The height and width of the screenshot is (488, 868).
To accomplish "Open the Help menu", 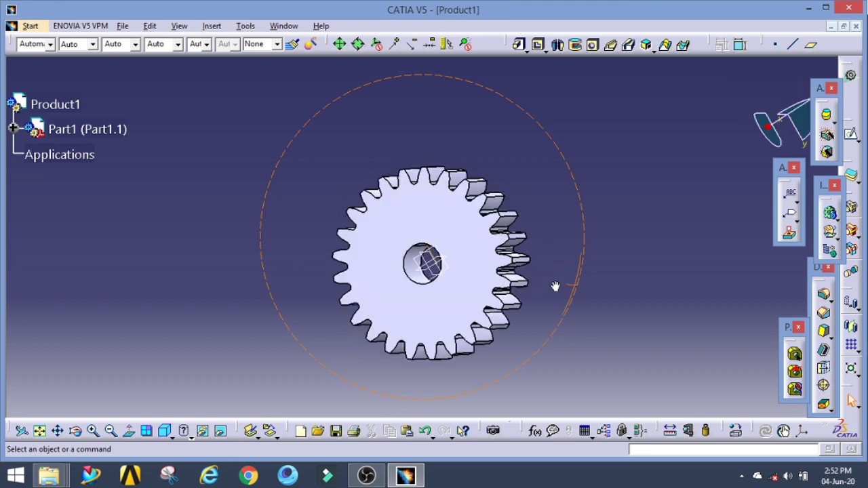I will (x=321, y=26).
